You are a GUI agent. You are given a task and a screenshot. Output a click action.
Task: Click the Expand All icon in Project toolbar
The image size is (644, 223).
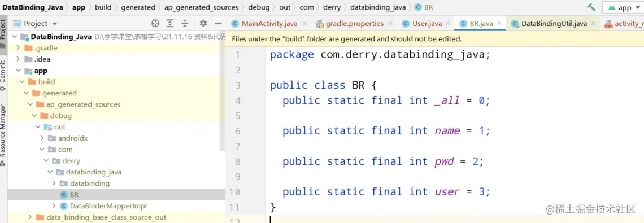170,23
